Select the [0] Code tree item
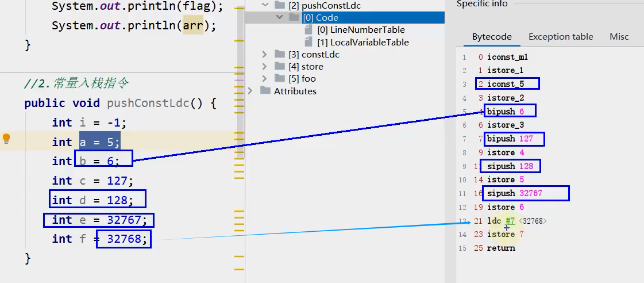The width and height of the screenshot is (644, 283). pos(321,18)
